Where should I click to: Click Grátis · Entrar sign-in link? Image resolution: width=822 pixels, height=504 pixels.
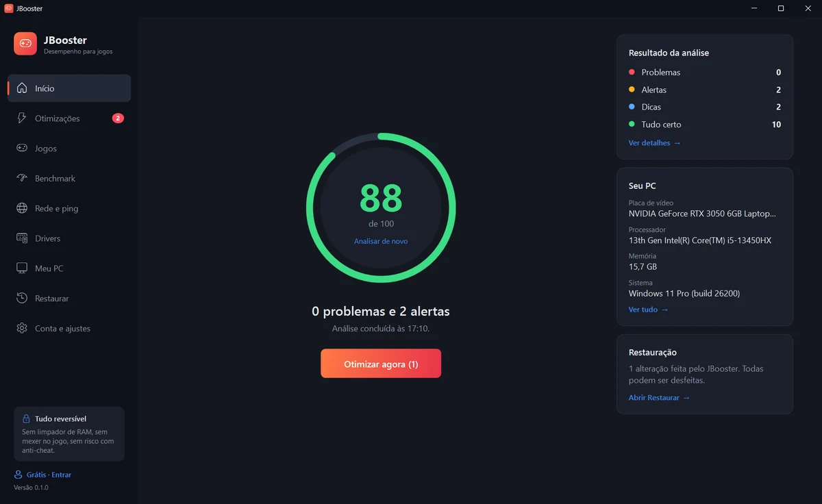click(x=49, y=475)
